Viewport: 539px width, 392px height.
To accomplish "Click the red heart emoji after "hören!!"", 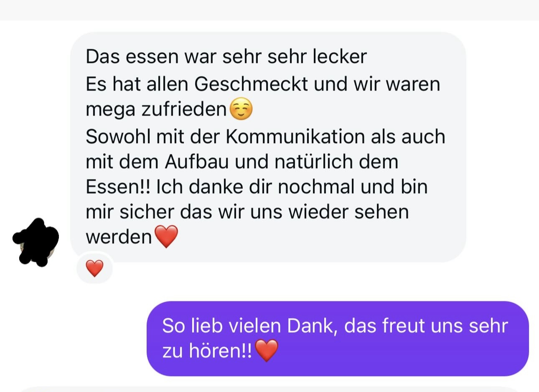I will tap(266, 350).
